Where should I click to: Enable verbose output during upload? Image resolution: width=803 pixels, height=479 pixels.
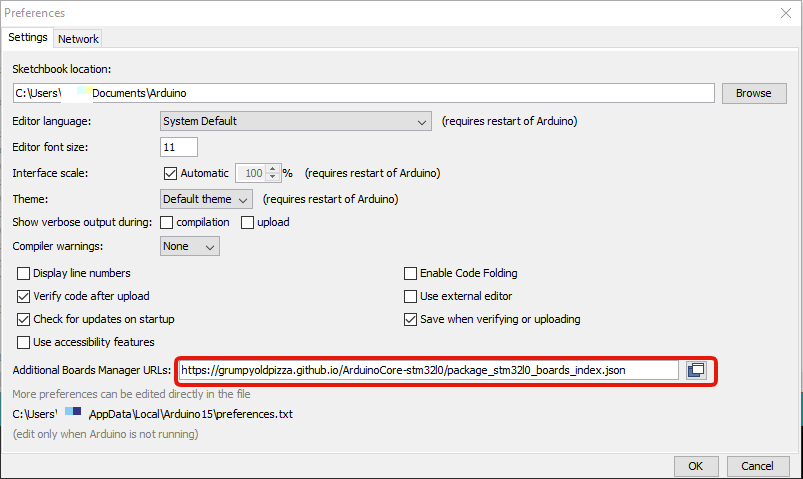coord(246,222)
